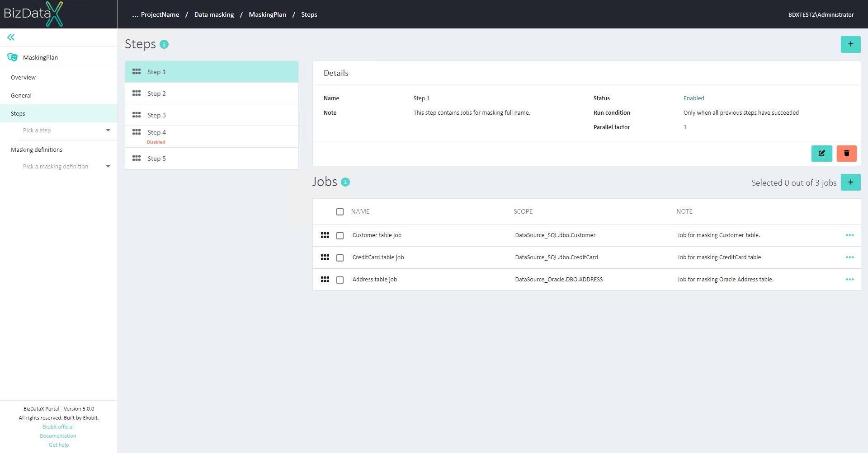The width and height of the screenshot is (868, 453).
Task: Open the Steps info icon
Action: [164, 44]
